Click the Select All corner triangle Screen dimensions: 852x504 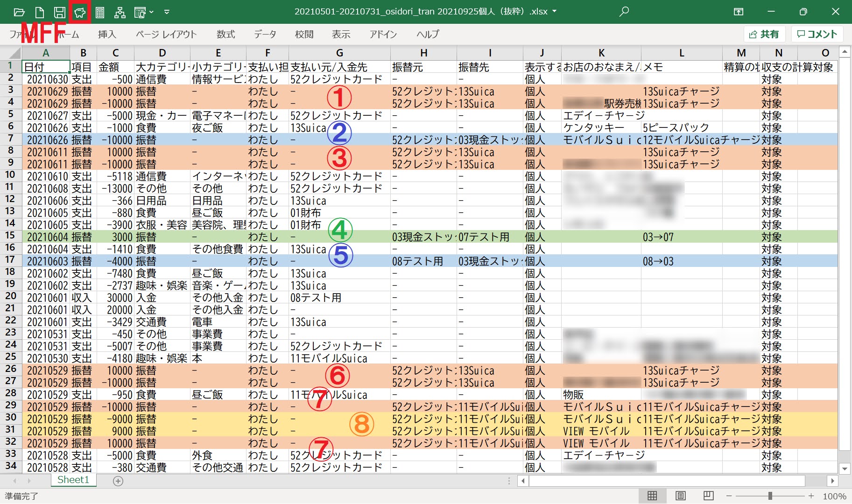14,53
